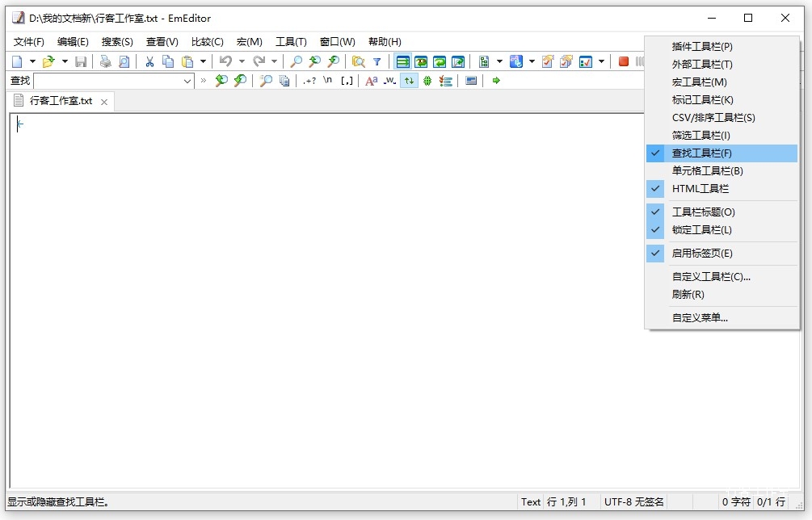The width and height of the screenshot is (812, 520).
Task: Click the small window icon in find toolbar
Action: tap(471, 81)
